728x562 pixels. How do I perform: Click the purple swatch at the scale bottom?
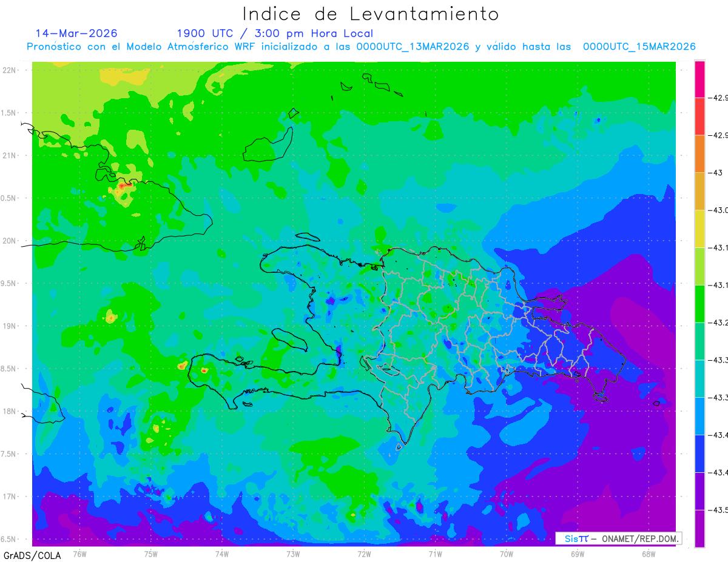click(x=699, y=529)
